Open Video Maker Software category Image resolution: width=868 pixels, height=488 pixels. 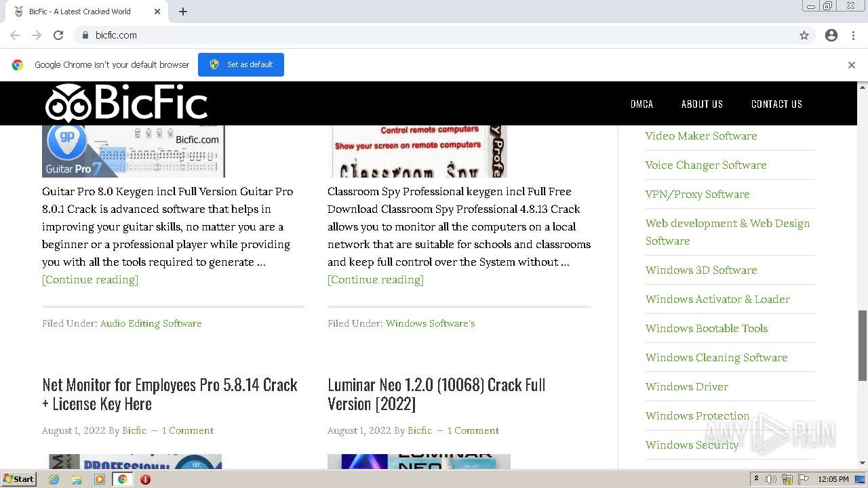(x=701, y=136)
